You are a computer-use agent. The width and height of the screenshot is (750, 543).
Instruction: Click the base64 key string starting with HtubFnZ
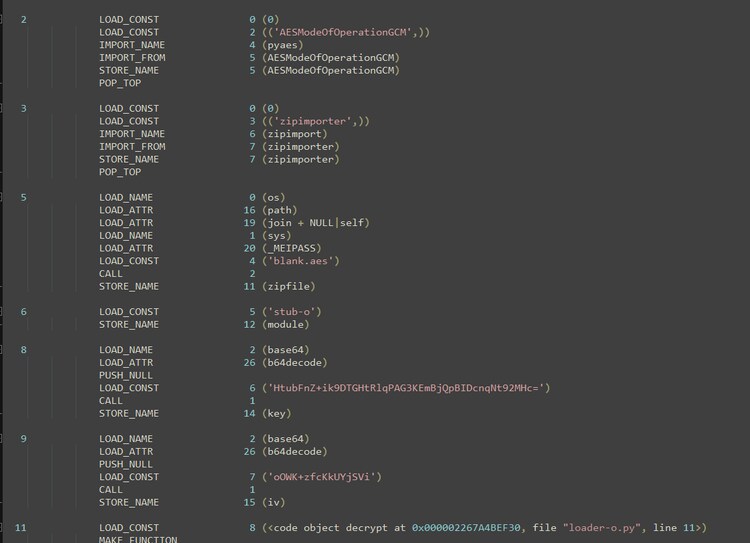click(x=406, y=388)
